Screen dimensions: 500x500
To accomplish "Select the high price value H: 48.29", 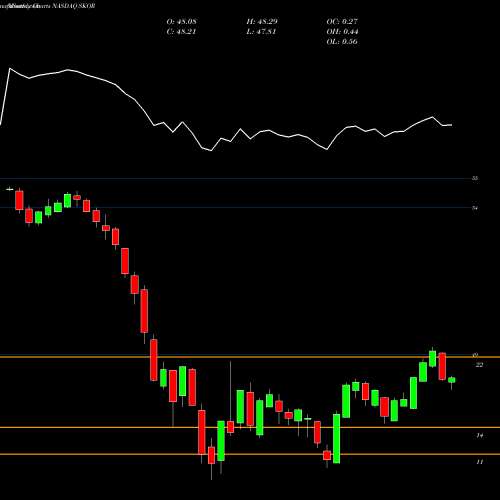I will tap(262, 22).
